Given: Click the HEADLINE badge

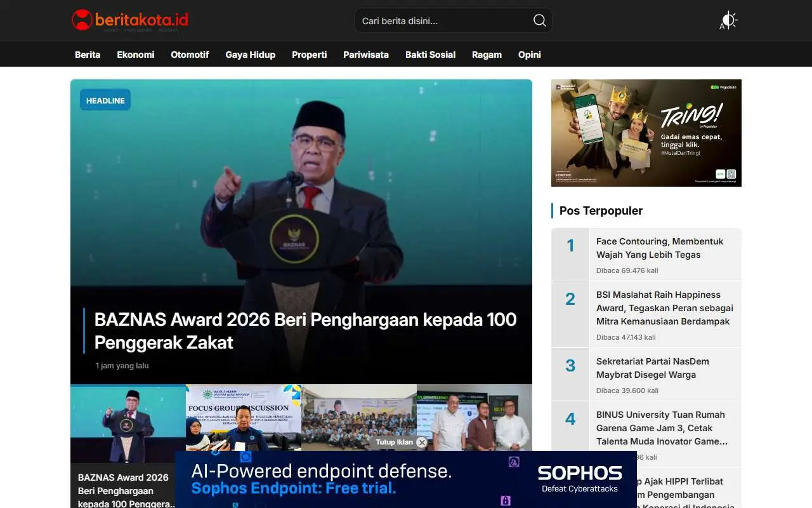Looking at the screenshot, I should pos(105,100).
